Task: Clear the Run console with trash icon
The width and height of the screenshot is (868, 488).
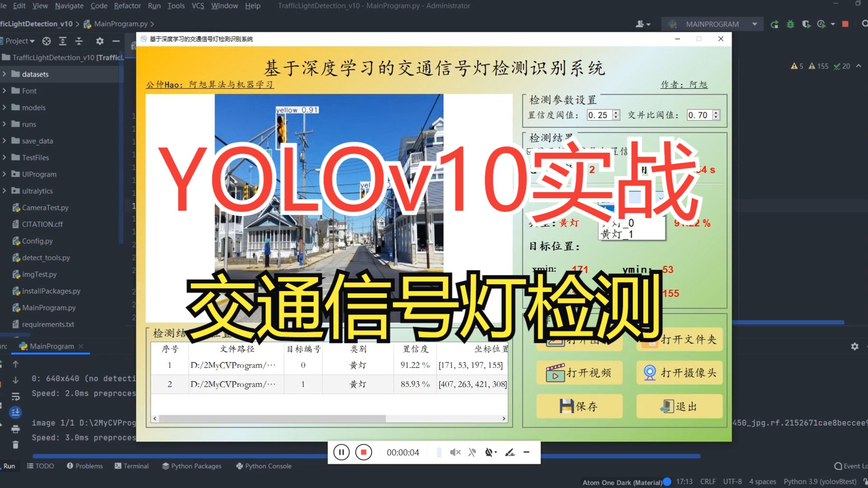Action: 15,446
